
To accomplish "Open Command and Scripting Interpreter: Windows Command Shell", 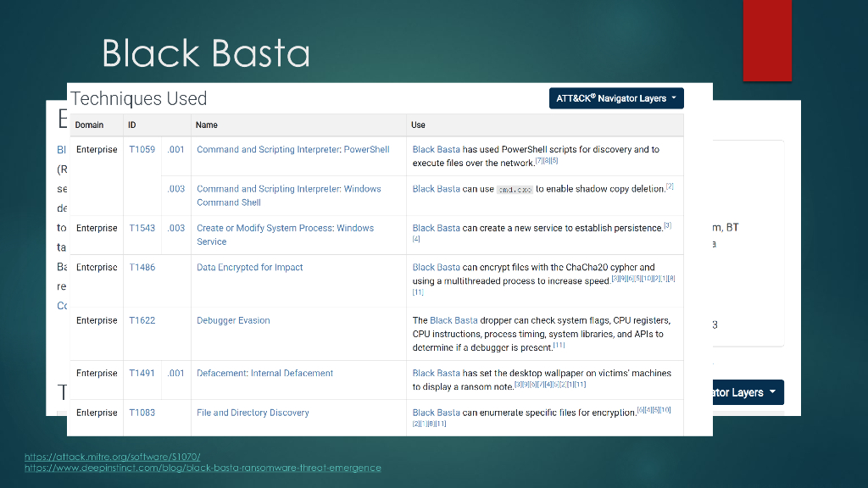I will click(x=288, y=196).
